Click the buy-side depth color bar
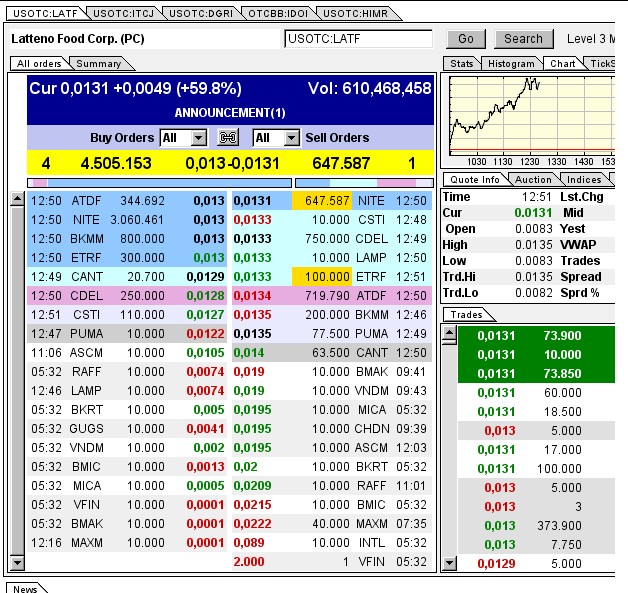628x593 pixels. [159, 183]
